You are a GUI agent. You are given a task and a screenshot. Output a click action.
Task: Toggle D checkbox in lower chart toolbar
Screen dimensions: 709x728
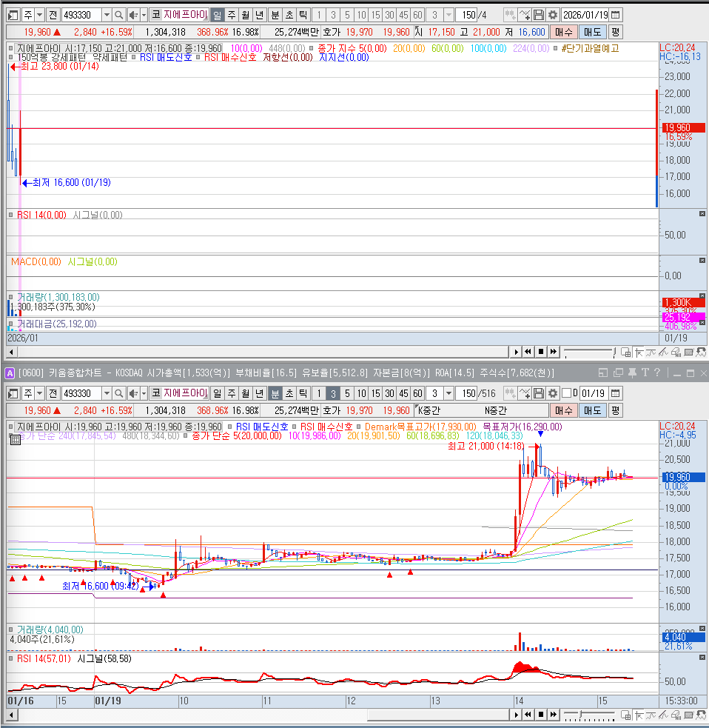click(566, 393)
